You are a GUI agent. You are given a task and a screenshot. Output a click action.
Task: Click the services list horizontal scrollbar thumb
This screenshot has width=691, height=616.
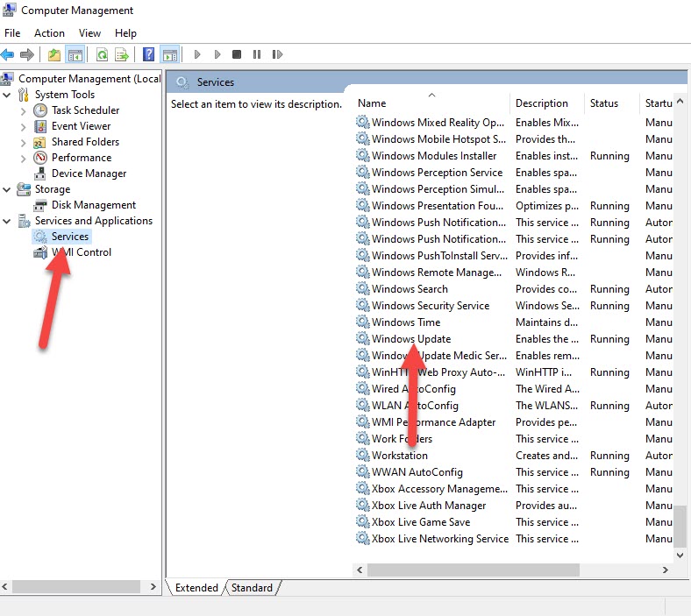474,570
